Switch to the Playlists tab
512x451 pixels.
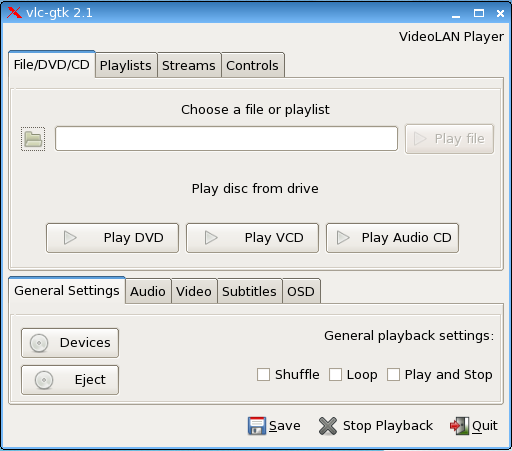(126, 65)
